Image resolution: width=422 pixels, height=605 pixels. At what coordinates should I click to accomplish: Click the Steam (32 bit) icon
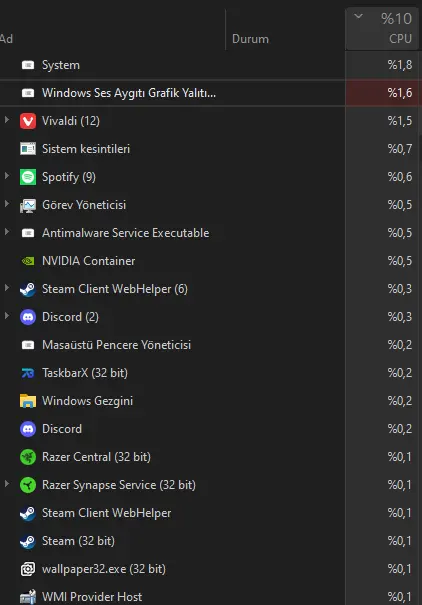[x=28, y=541]
